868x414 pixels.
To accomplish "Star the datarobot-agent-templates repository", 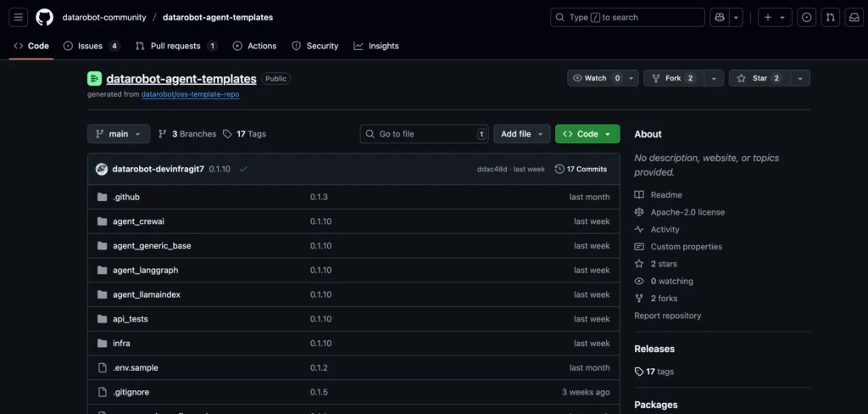I will pos(758,78).
